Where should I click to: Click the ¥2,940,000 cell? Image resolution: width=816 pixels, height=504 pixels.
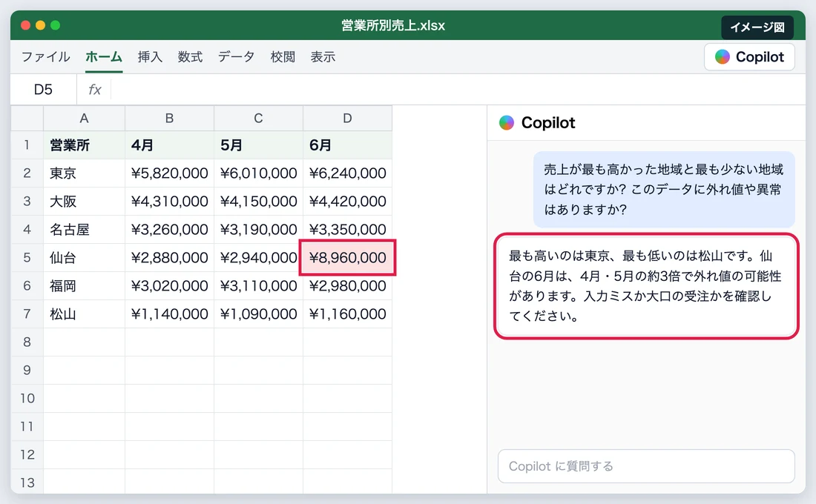tap(258, 257)
